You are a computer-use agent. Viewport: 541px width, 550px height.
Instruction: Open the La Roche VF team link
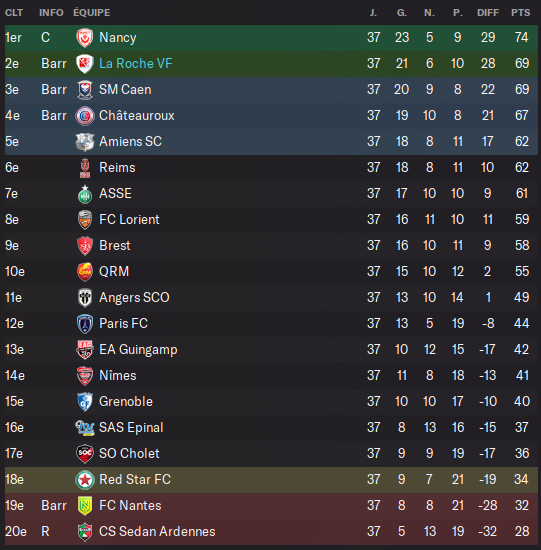(135, 63)
